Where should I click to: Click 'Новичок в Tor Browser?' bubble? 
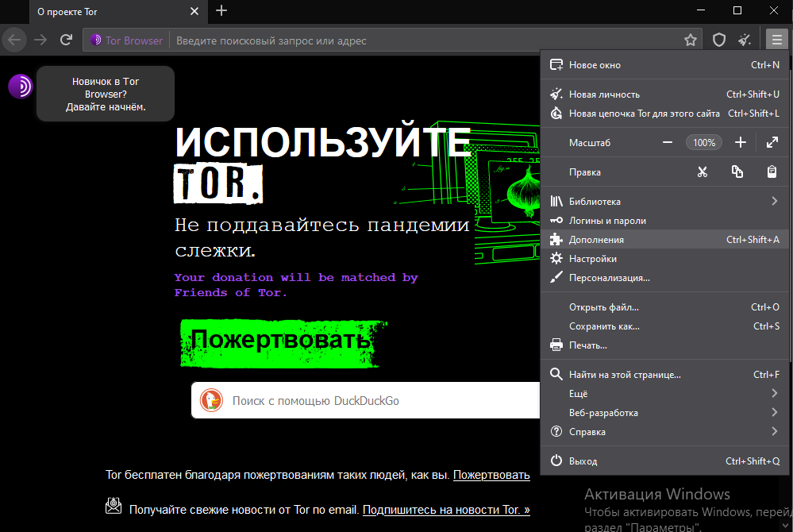coord(106,94)
